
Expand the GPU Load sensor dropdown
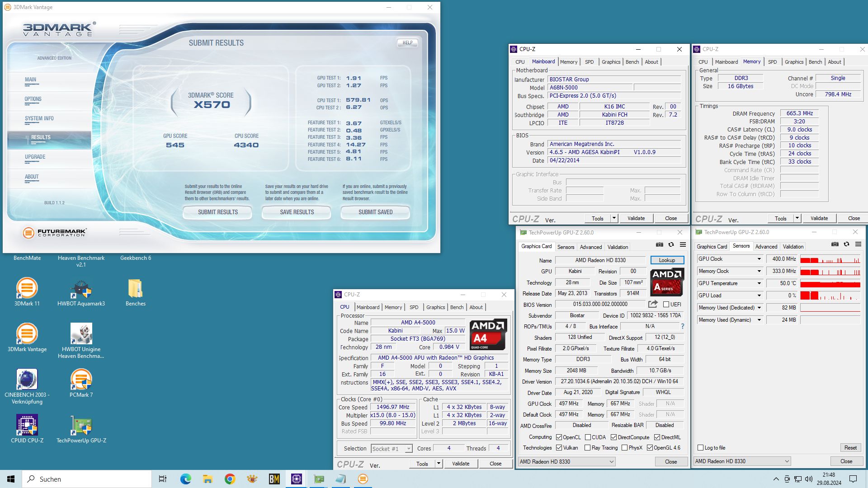coord(759,296)
